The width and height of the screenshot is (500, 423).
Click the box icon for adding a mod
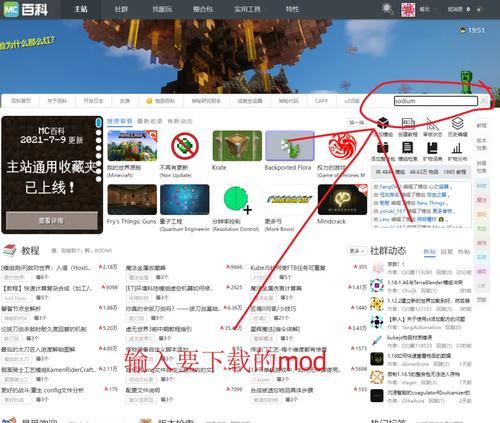point(383,123)
